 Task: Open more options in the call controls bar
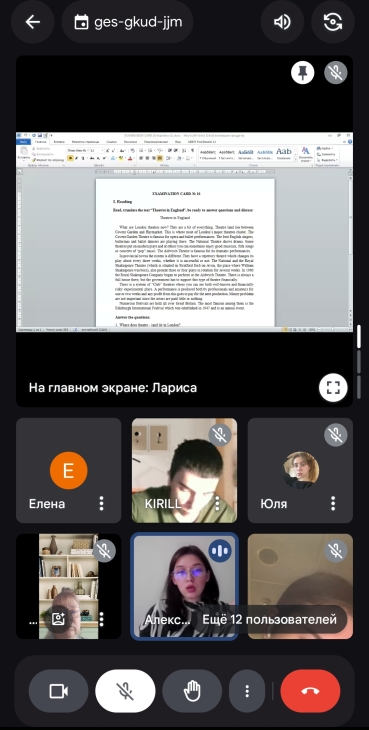247,691
